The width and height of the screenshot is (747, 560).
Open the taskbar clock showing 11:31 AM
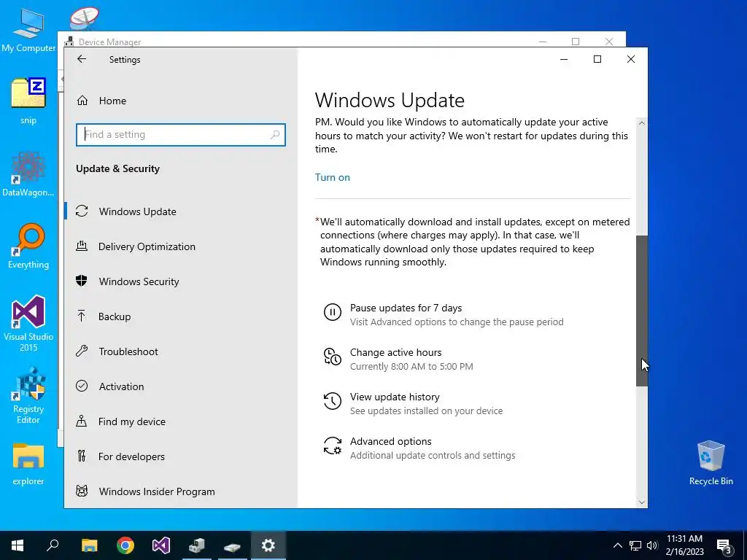(x=684, y=545)
